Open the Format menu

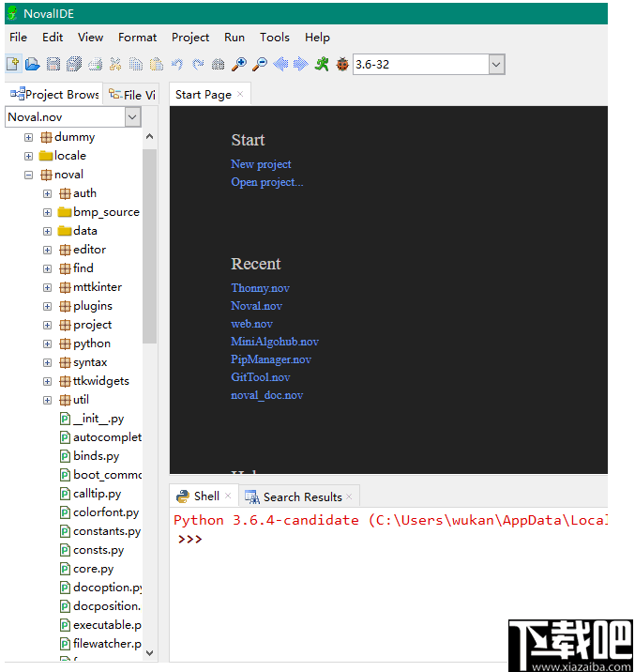138,38
